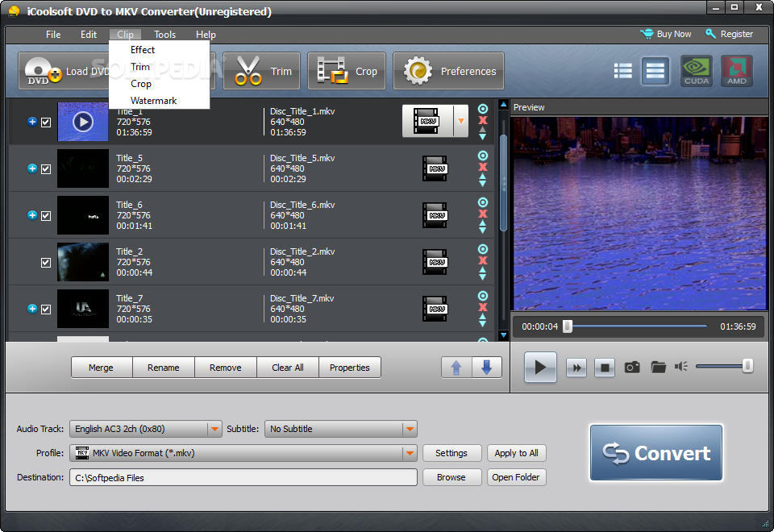774x532 pixels.
Task: Mute audio with the speaker icon
Action: [x=681, y=366]
